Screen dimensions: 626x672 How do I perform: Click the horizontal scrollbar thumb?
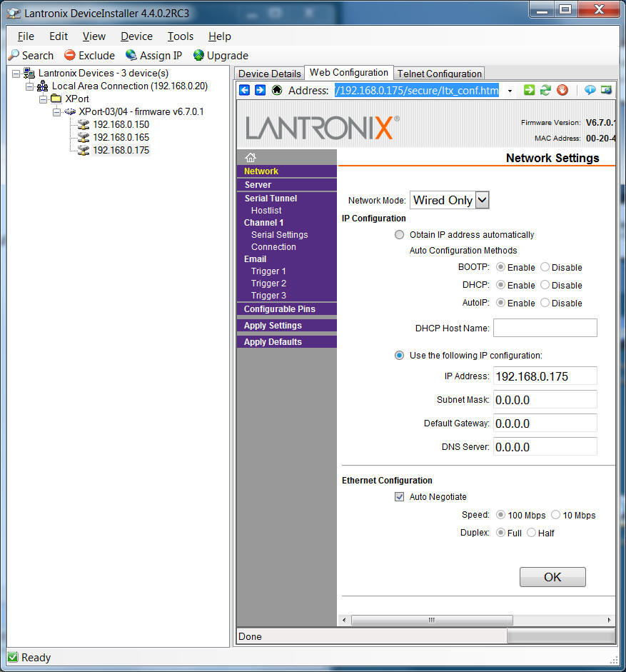coord(432,620)
